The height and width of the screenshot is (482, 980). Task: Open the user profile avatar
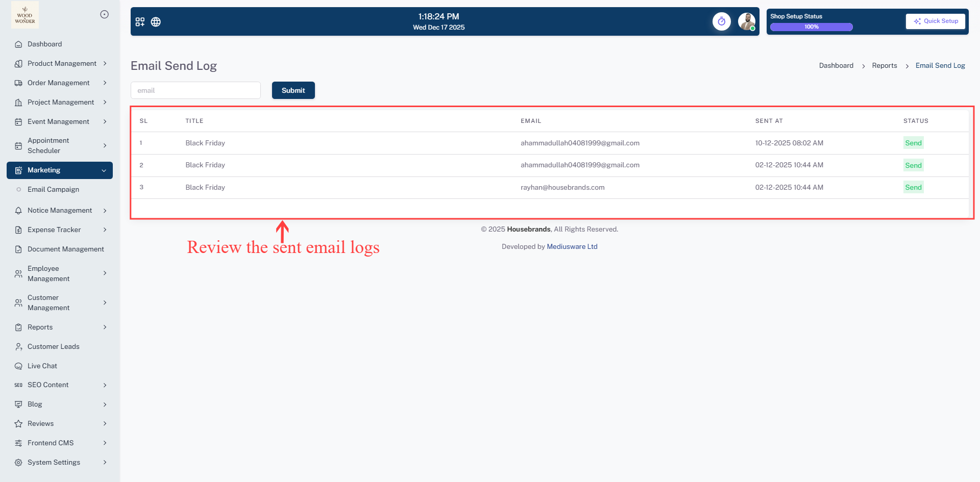(x=746, y=21)
